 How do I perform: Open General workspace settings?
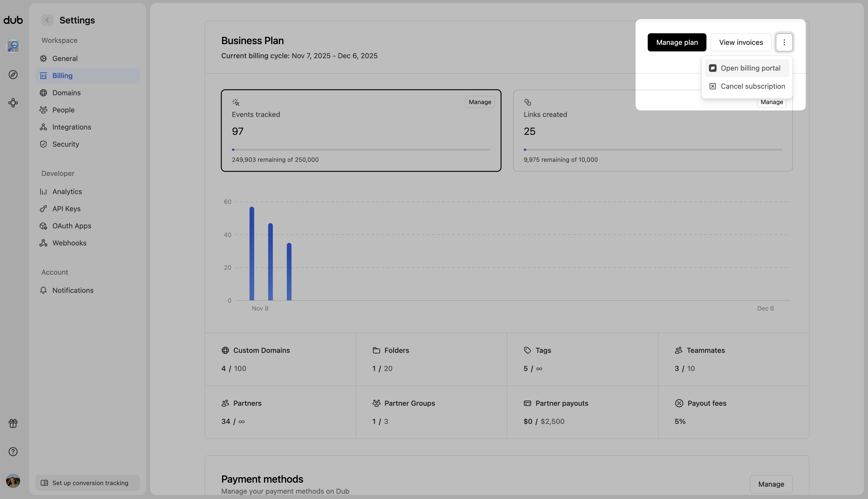(65, 58)
